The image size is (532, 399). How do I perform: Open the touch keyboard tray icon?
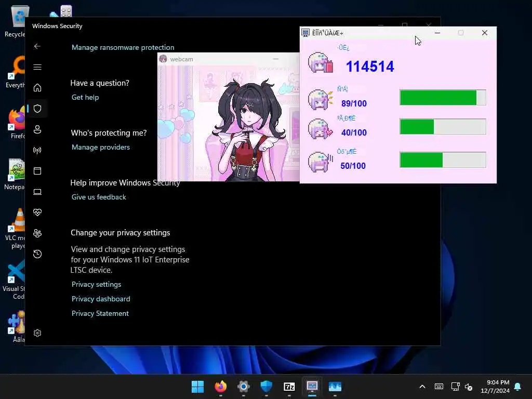click(438, 387)
